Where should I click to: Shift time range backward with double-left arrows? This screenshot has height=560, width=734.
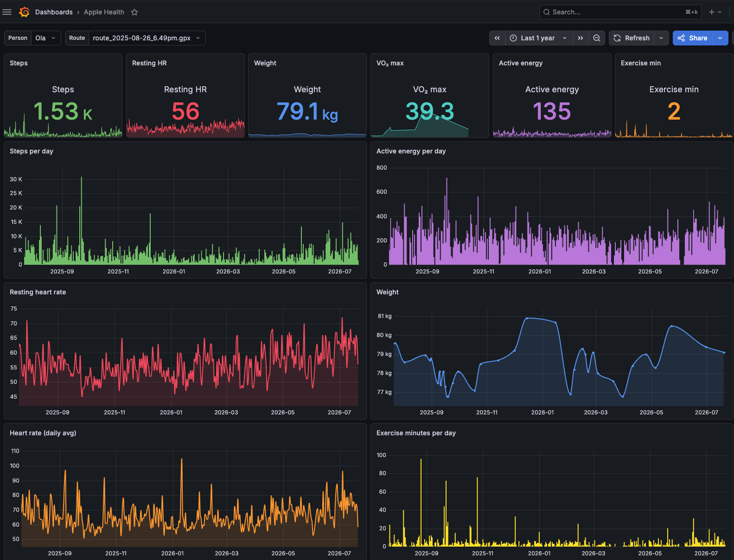pos(497,38)
